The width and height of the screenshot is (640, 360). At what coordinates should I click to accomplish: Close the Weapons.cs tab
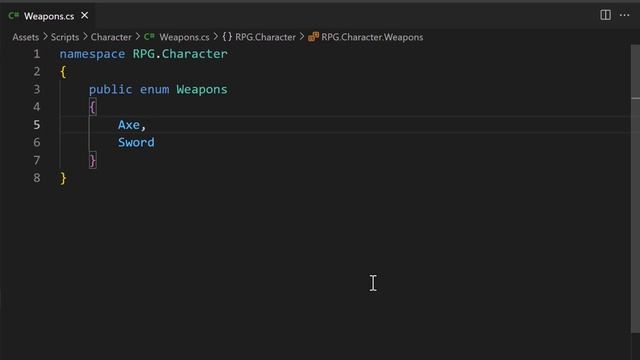click(x=84, y=16)
